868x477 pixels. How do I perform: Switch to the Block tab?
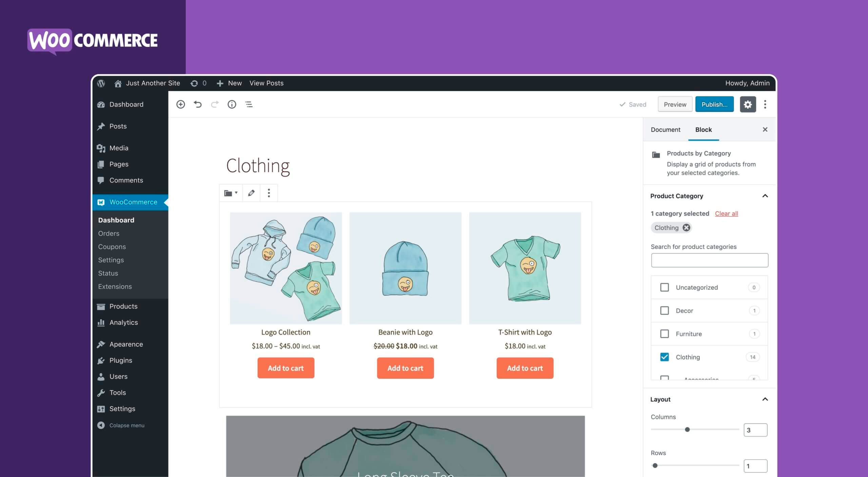click(x=704, y=129)
